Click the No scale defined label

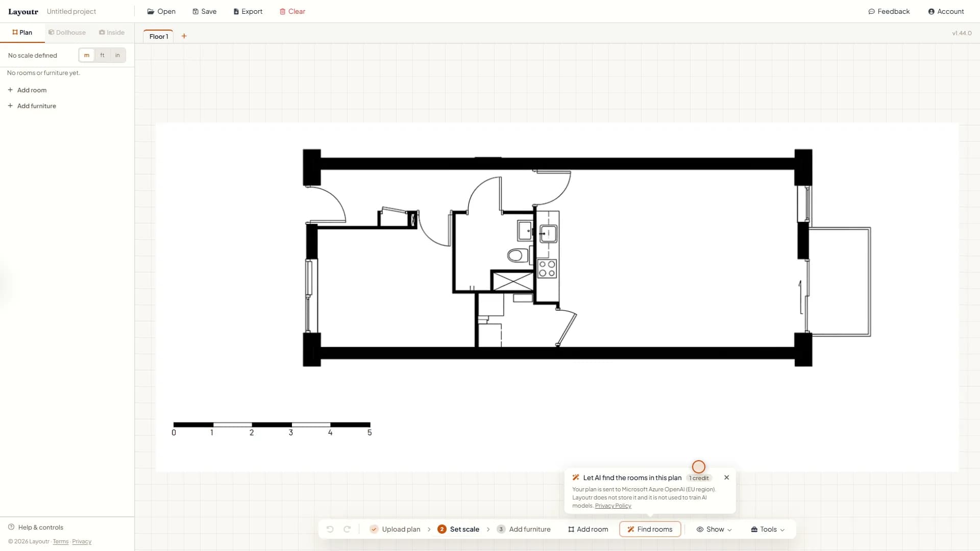33,55
